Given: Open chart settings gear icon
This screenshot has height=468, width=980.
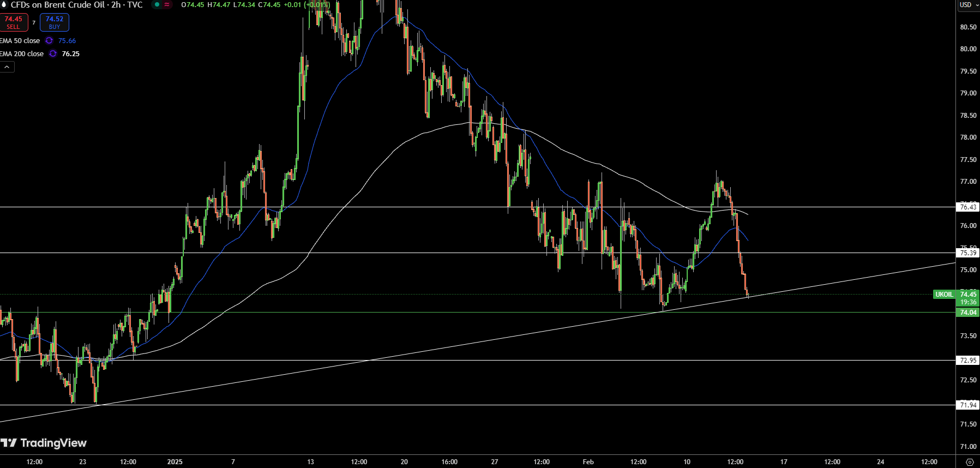Looking at the screenshot, I should click(969, 461).
